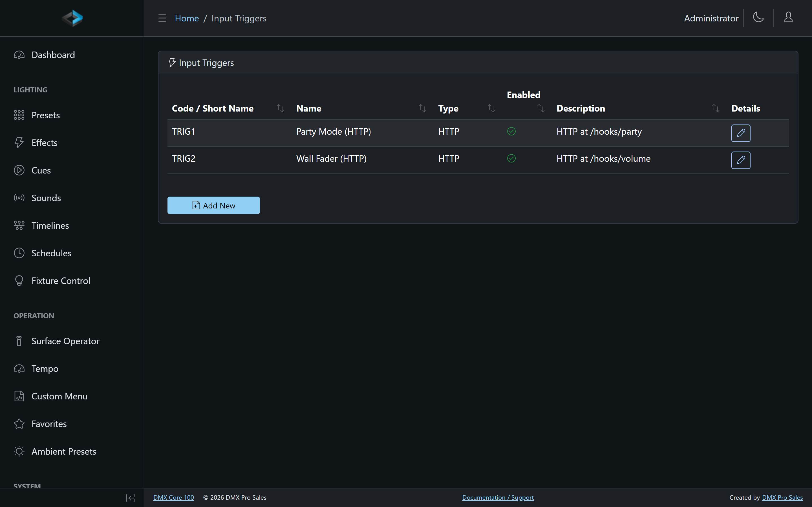Viewport: 812px width, 507px height.
Task: Open the user profile icon
Action: [788, 17]
